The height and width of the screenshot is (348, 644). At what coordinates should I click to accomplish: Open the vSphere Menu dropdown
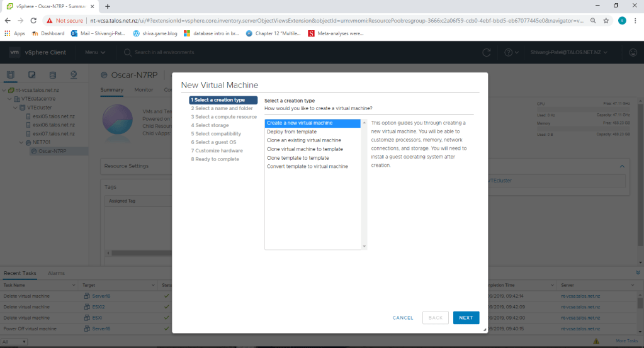tap(95, 52)
